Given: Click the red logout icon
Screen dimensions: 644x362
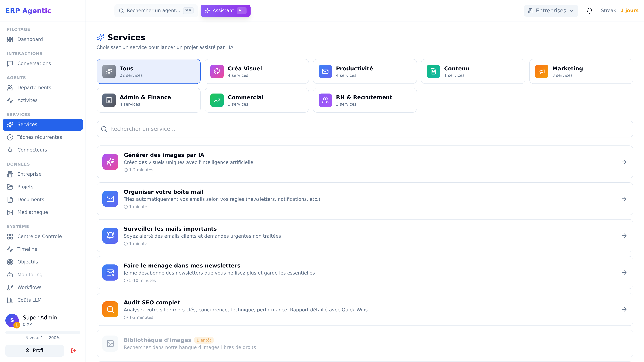Looking at the screenshot, I should pos(73,350).
